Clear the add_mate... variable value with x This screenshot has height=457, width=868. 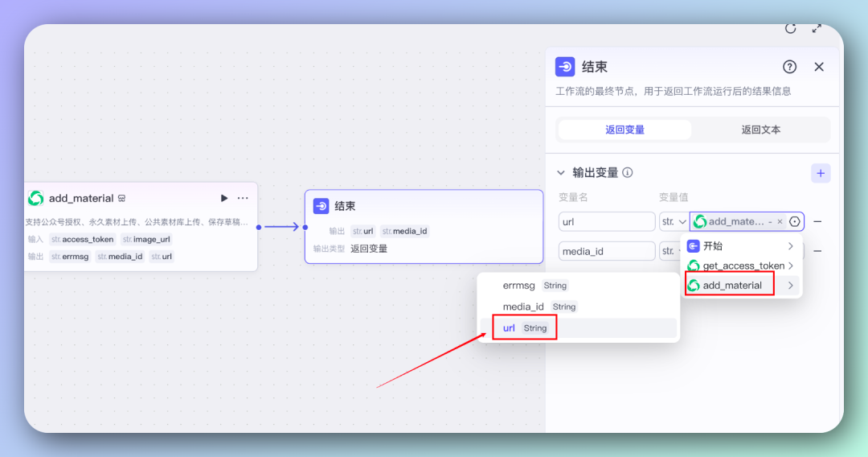(780, 221)
